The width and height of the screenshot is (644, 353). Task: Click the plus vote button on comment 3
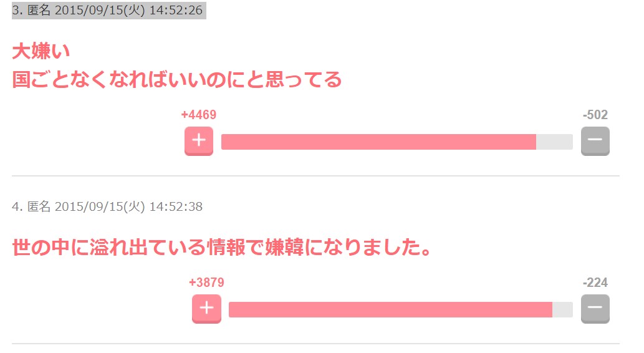198,141
